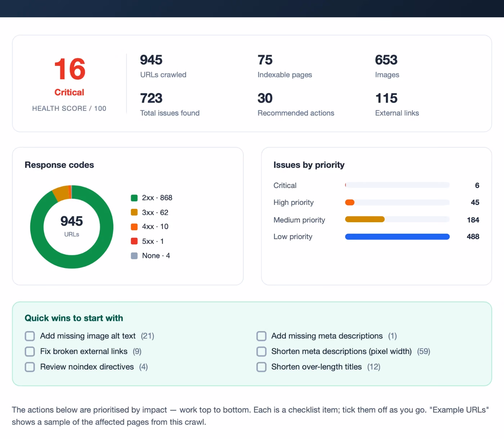The height and width of the screenshot is (439, 504).
Task: Click the 723 Total issues found stat
Action: [x=170, y=105]
